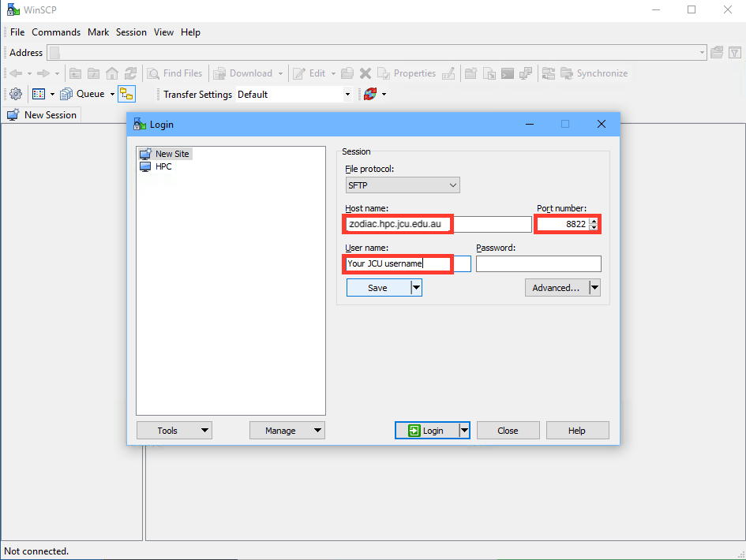Click the Home directory icon
Image resolution: width=746 pixels, height=560 pixels.
[112, 73]
